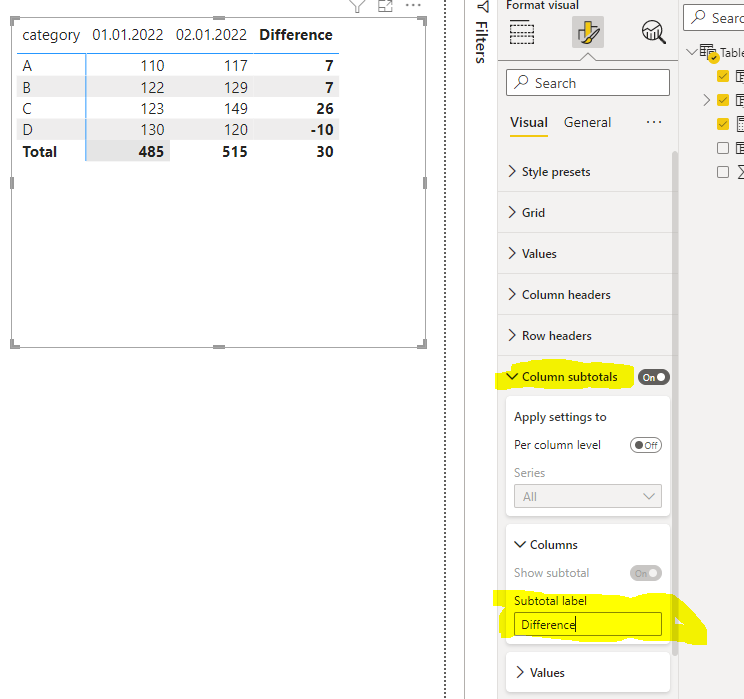Screen dimensions: 744x699
Task: Select row header C in the matrix
Action: tap(27, 109)
